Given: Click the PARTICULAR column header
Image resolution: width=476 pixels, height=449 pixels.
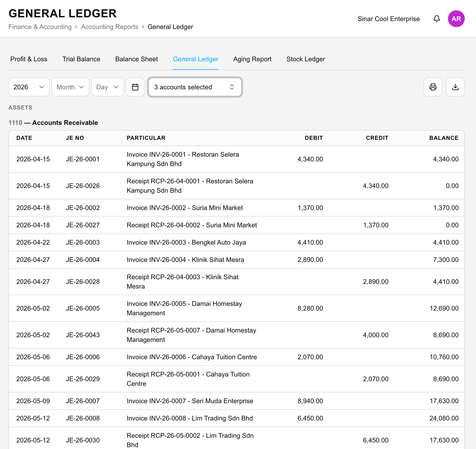Looking at the screenshot, I should [x=146, y=138].
